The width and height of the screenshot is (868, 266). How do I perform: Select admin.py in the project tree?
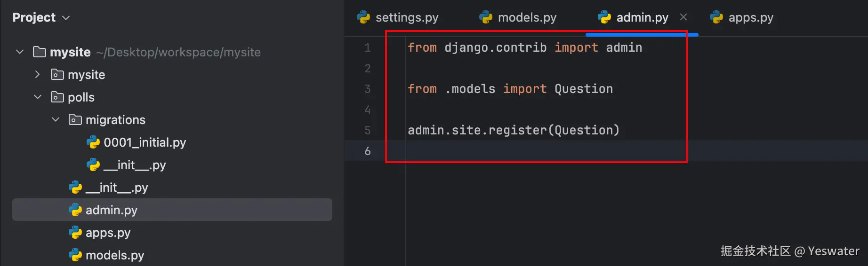[x=111, y=210]
